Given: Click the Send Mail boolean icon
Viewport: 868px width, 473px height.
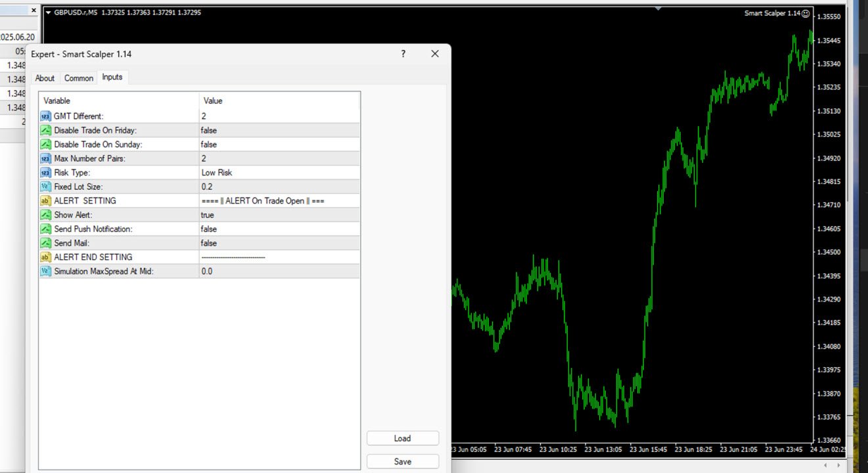Looking at the screenshot, I should 45,243.
